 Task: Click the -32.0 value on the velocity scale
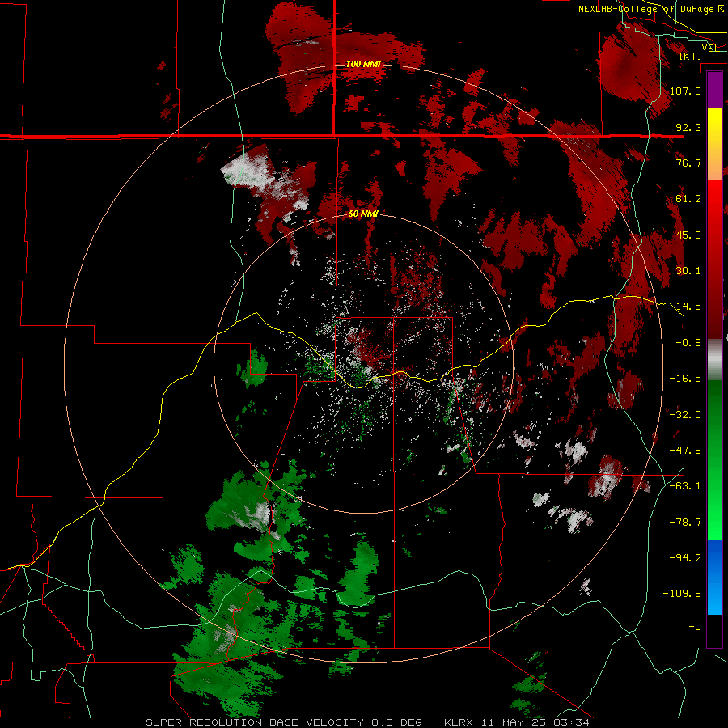(685, 415)
